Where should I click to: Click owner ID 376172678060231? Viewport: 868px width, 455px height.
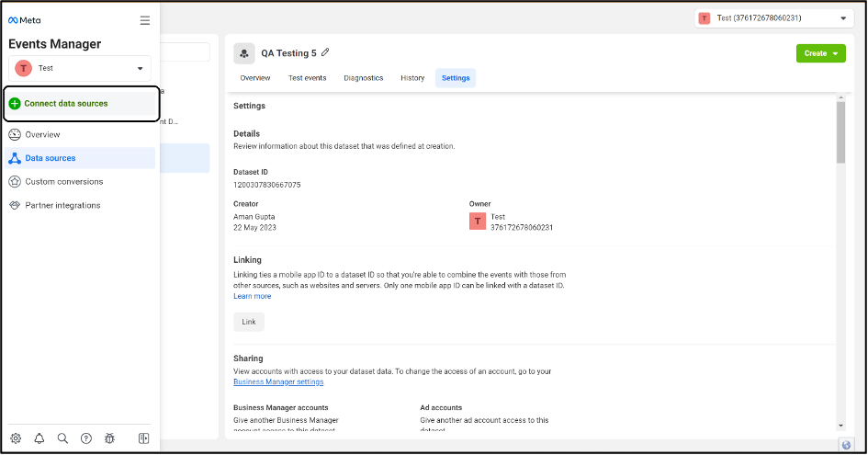[x=522, y=228]
